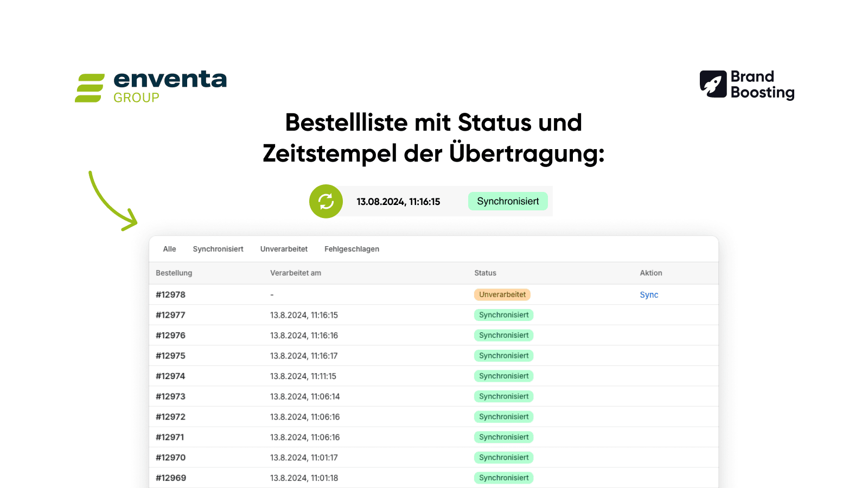Click the Unverarbeitet status badge for #12978
868x488 pixels.
[x=502, y=294]
